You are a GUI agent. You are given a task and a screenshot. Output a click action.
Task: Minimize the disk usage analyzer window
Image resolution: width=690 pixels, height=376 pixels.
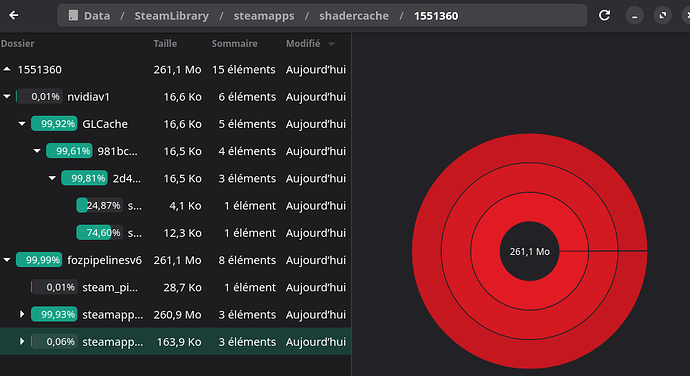(x=635, y=16)
